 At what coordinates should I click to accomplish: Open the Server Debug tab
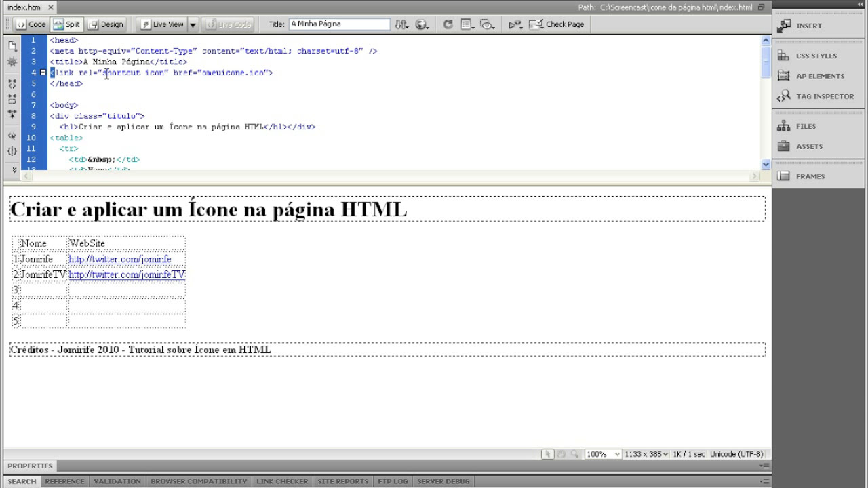coord(443,482)
